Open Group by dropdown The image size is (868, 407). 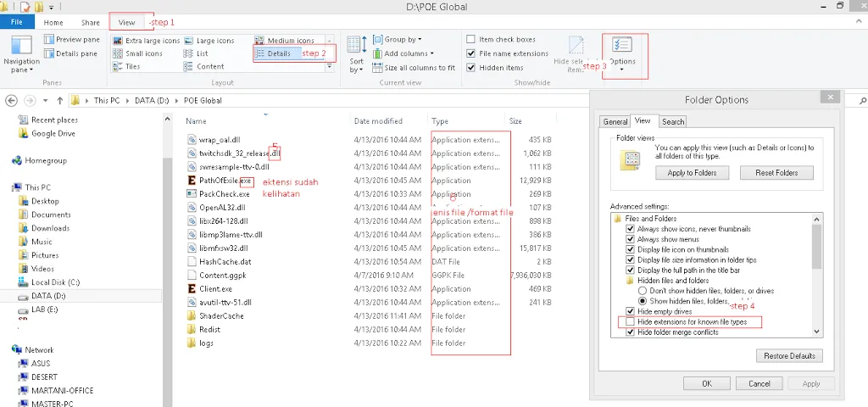click(x=397, y=39)
